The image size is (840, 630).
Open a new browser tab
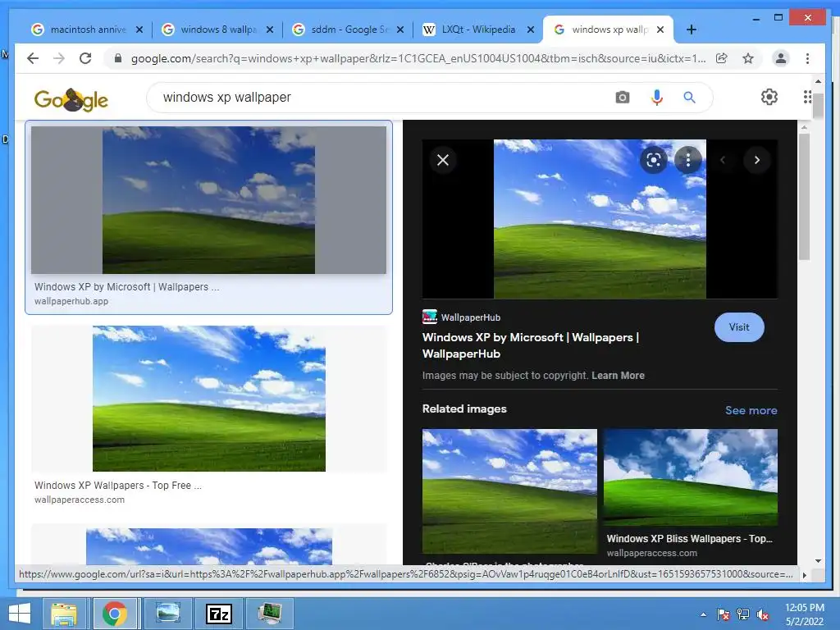[x=692, y=30]
